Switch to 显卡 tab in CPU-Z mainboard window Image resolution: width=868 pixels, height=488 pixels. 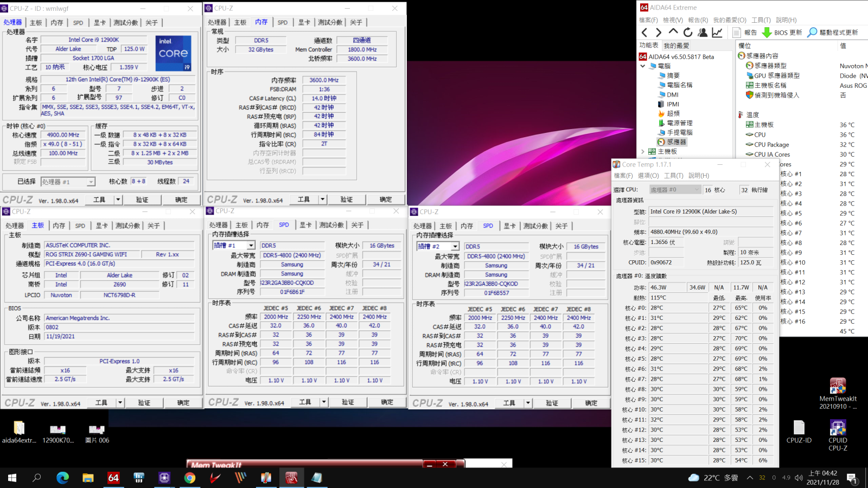point(102,226)
